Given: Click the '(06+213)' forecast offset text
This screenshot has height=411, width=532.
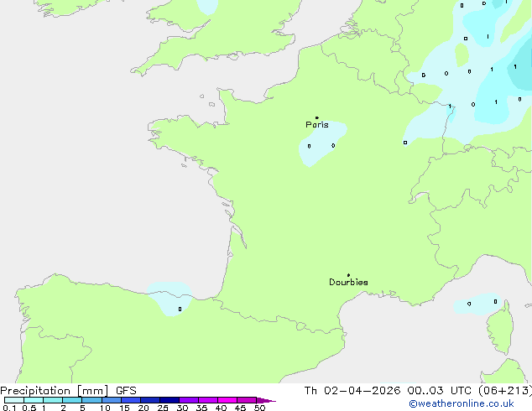Looking at the screenshot, I should click(x=505, y=391).
